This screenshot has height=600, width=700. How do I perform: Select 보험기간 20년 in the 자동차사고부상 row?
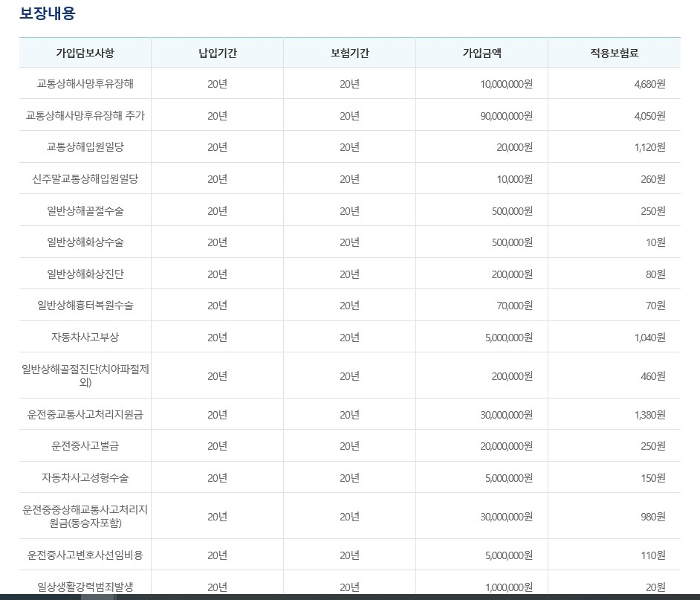tap(349, 338)
